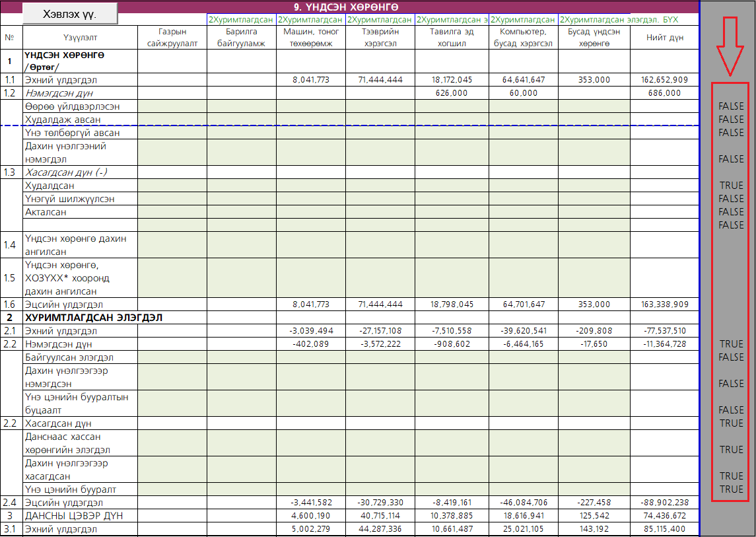Click the ending balance cell 163,338,909
The height and width of the screenshot is (537, 756).
click(664, 304)
